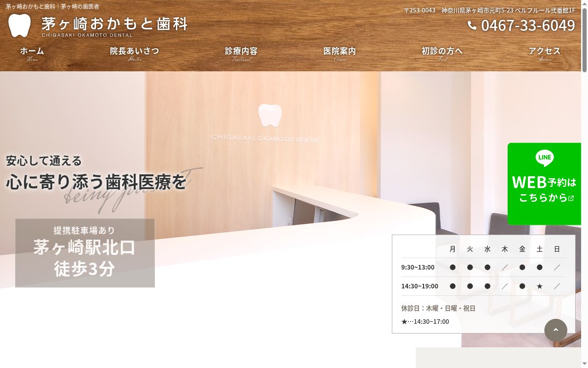
Task: Go to 診療内容 in navigation
Action: [x=241, y=54]
